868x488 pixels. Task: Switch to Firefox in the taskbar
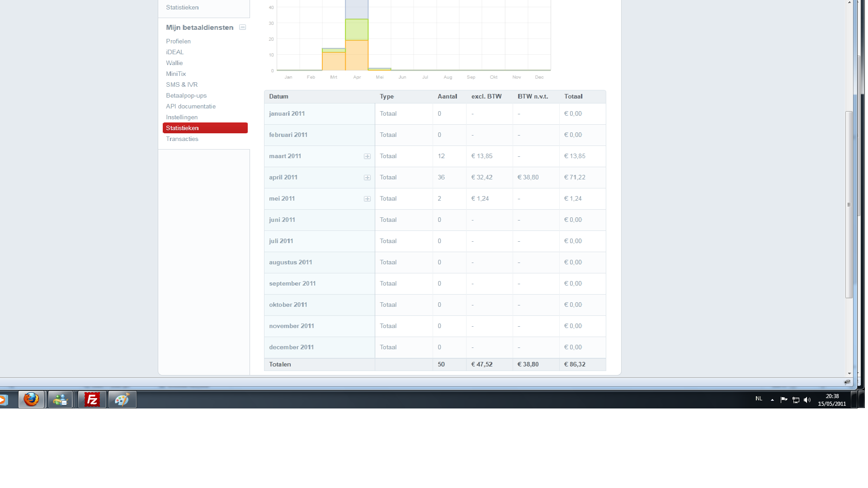(x=31, y=399)
